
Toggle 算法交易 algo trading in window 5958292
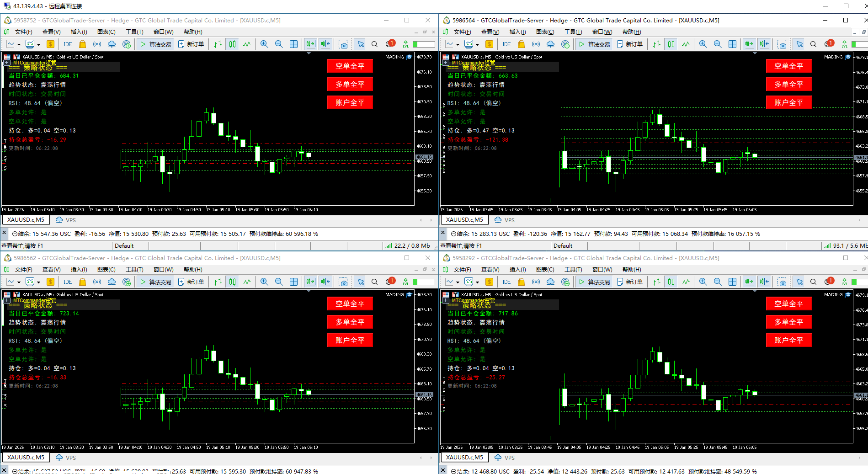(594, 282)
